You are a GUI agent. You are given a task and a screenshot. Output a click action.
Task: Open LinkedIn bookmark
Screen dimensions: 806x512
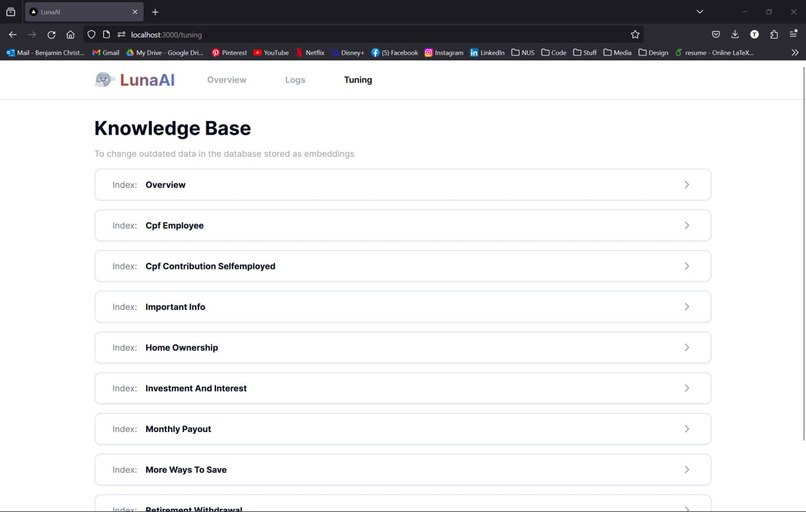[487, 52]
